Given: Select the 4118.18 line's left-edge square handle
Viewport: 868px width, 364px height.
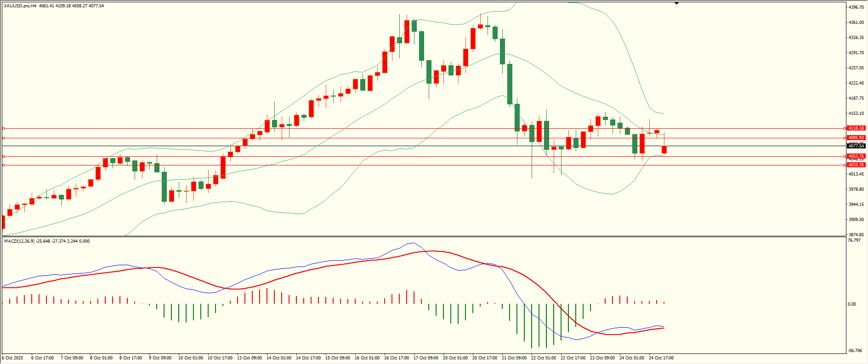Looking at the screenshot, I should (x=3, y=128).
